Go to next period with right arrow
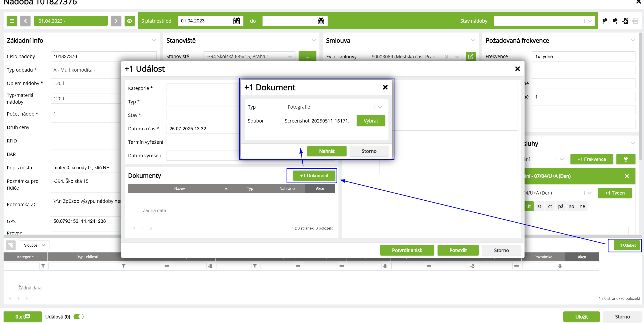 116,21
